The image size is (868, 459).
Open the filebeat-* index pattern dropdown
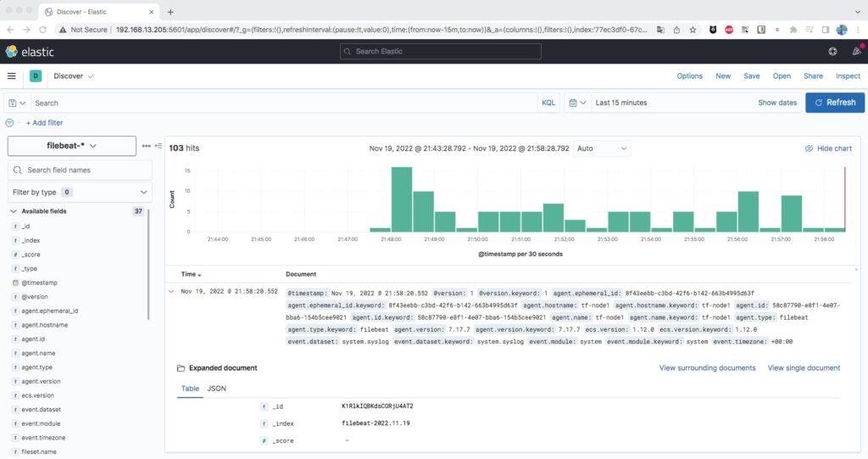click(72, 146)
